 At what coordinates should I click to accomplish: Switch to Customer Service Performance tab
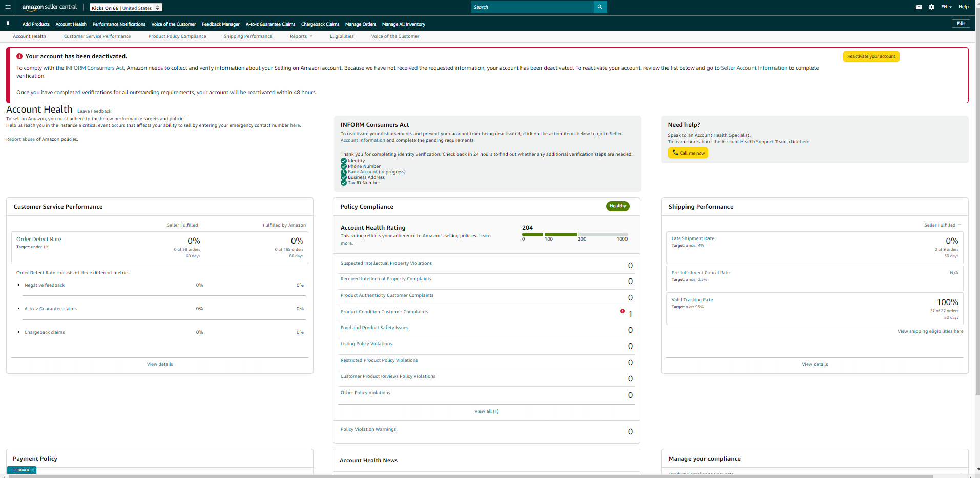point(97,36)
